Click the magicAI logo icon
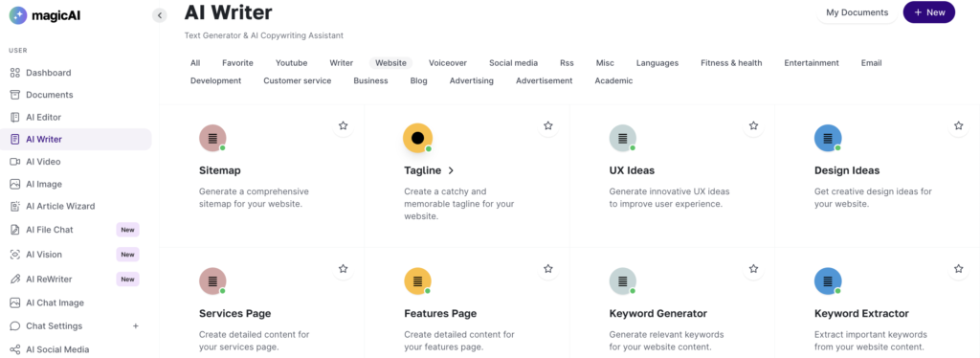 point(18,15)
